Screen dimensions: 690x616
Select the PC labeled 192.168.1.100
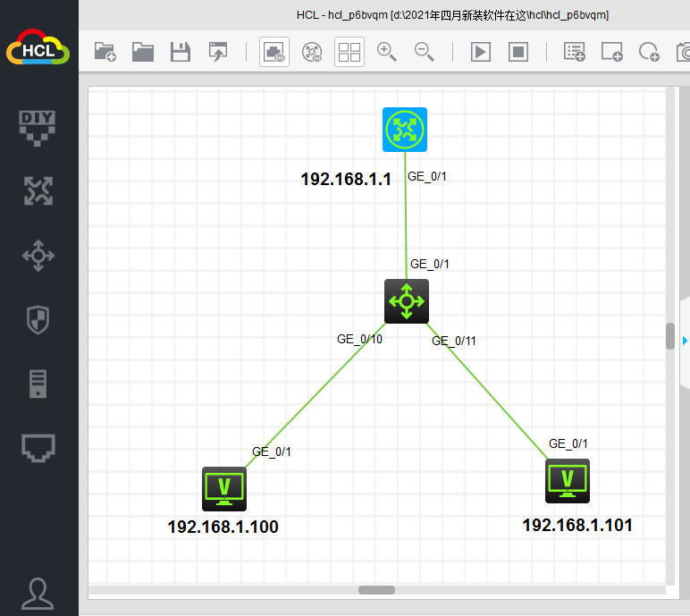click(224, 489)
